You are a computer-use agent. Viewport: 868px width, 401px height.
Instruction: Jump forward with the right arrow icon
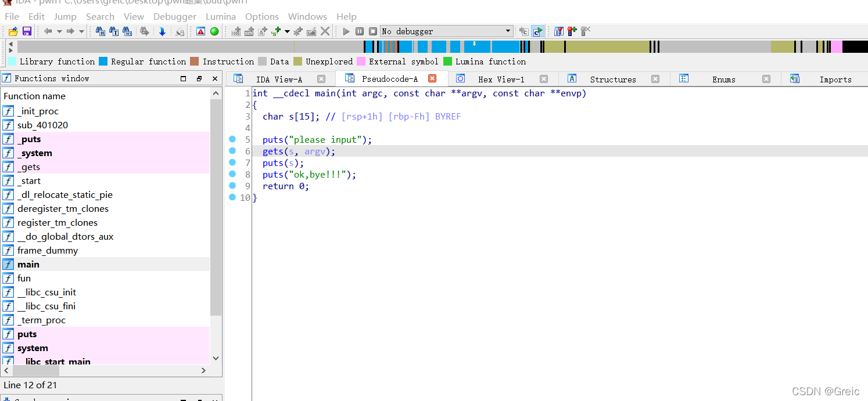pos(70,31)
